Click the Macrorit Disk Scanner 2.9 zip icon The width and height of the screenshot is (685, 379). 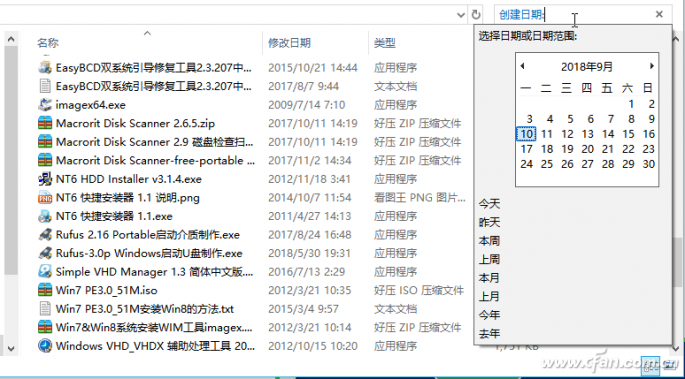45,142
